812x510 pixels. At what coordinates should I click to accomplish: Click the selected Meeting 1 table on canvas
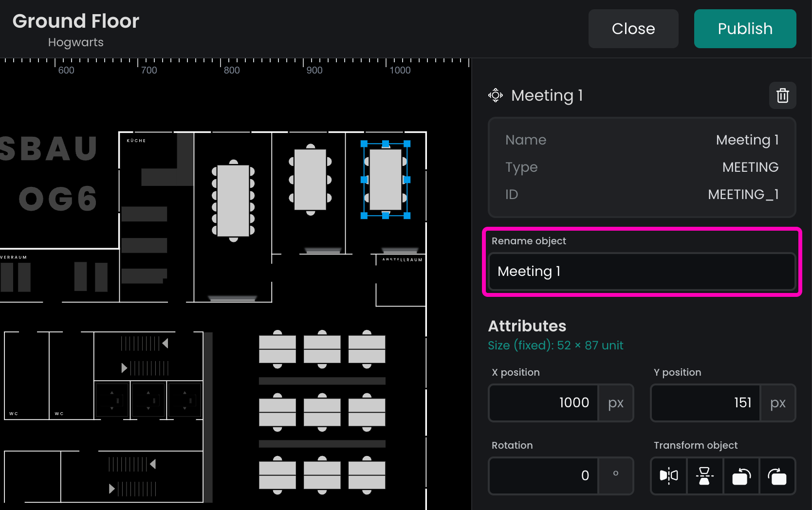(386, 180)
